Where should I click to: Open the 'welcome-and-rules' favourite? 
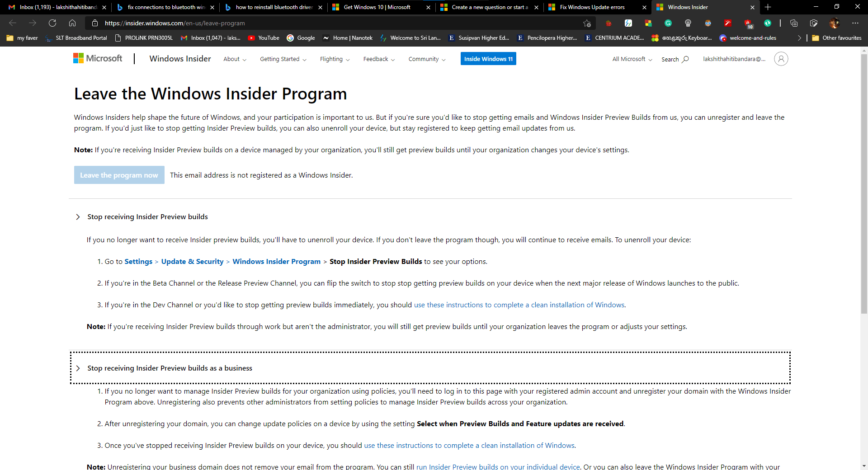click(x=748, y=38)
